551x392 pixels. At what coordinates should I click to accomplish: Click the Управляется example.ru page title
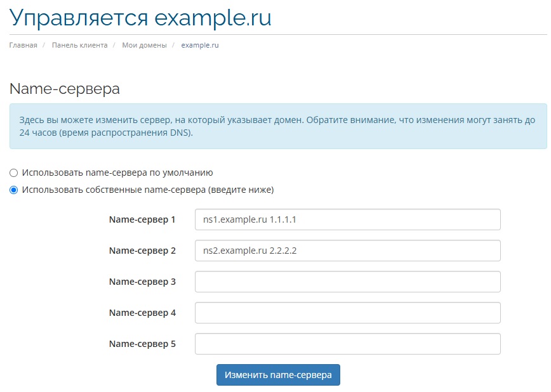click(x=140, y=18)
